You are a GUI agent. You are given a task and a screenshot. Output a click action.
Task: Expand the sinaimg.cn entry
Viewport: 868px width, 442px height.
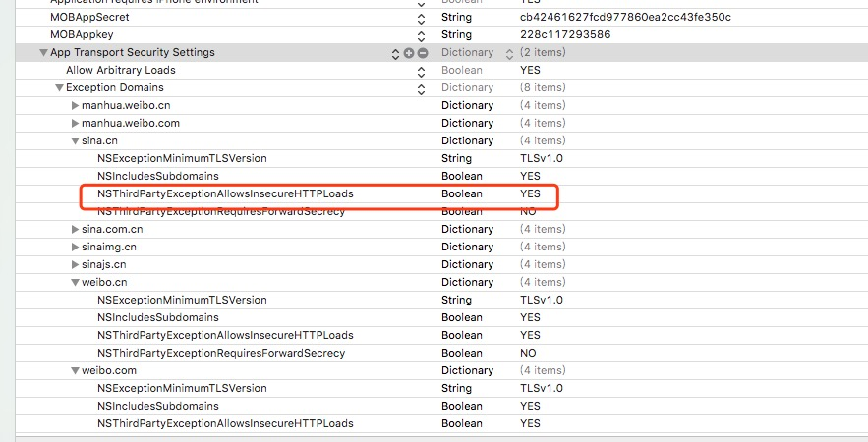point(75,248)
